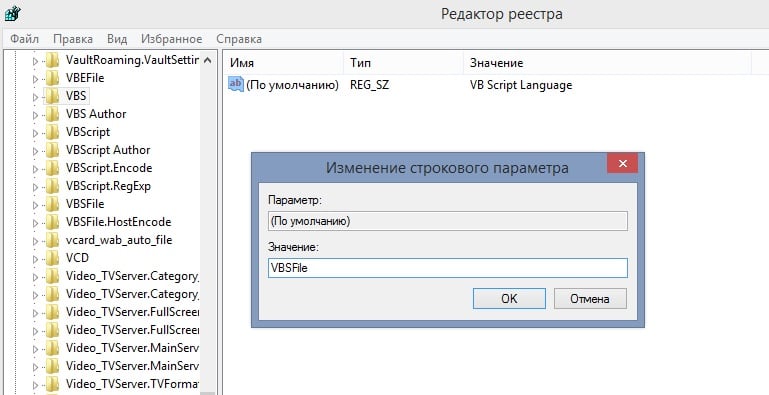The width and height of the screenshot is (769, 395).
Task: Click the Значение input field containing VBSFile
Action: (x=448, y=268)
